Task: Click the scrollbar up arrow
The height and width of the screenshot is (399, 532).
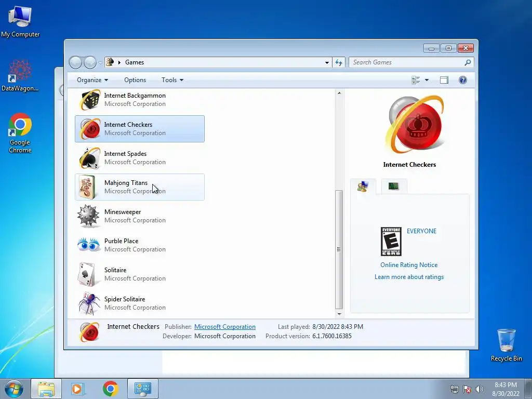Action: (x=339, y=93)
